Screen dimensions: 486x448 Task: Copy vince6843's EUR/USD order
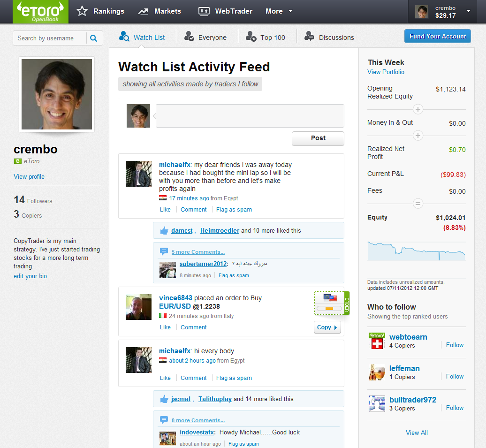327,327
